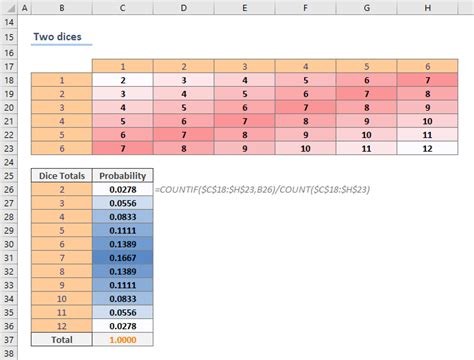
Task: Select header 6 in cell H17
Action: (428, 66)
